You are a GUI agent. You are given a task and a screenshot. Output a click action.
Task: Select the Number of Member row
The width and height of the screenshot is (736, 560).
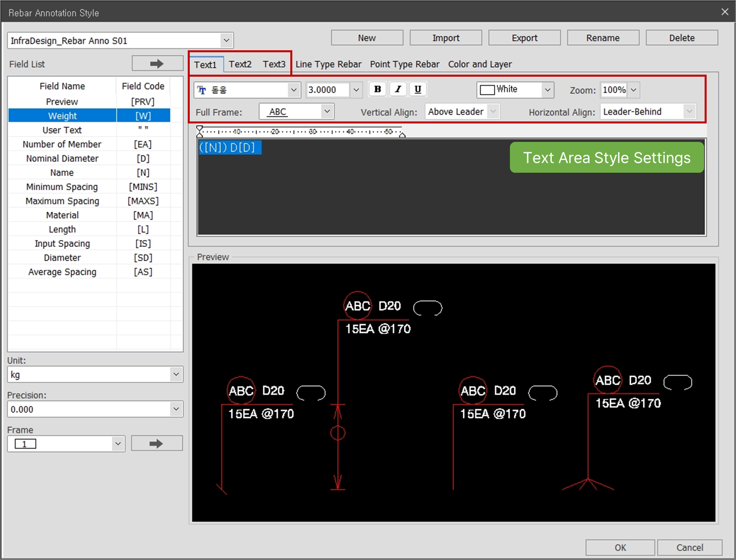click(x=89, y=144)
